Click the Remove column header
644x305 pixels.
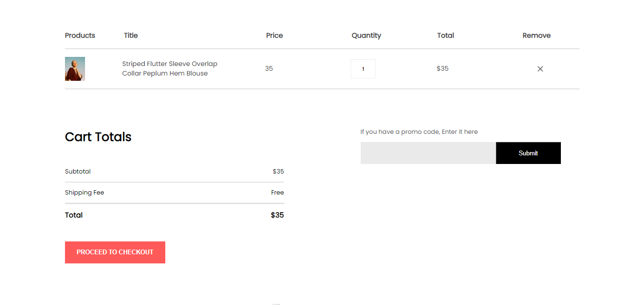[x=536, y=35]
